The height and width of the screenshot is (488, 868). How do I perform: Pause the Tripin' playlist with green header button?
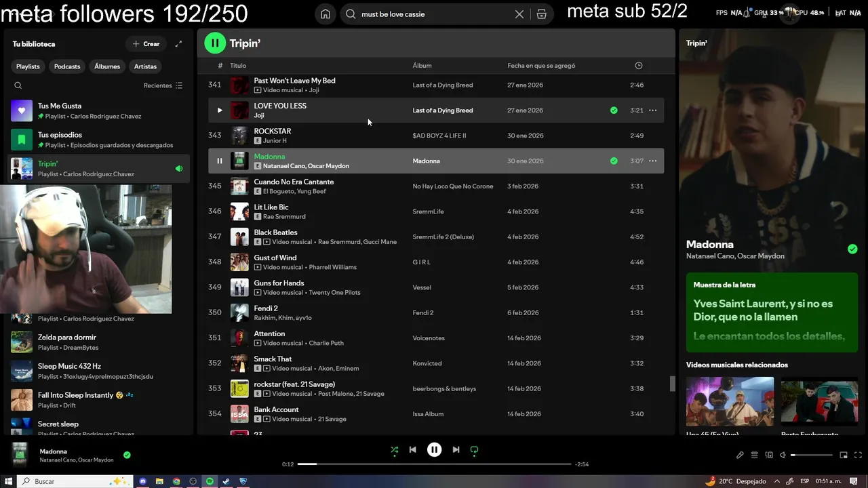click(215, 43)
